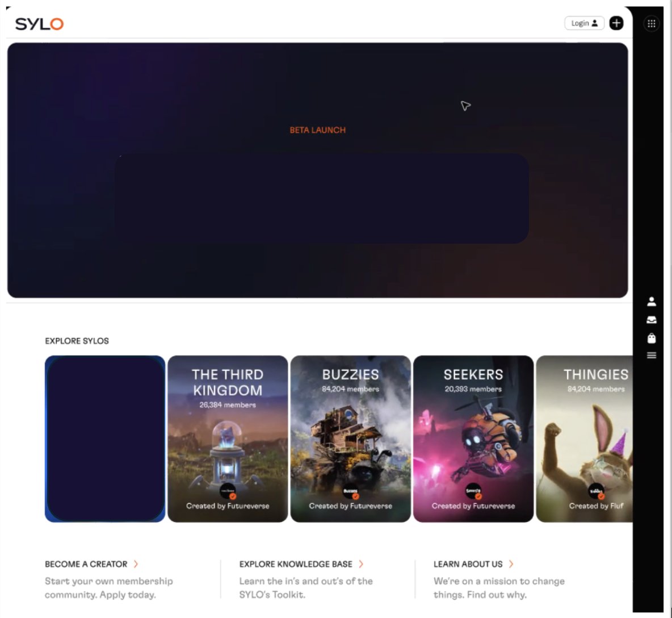
Task: Click the SYLO logo
Action: (39, 24)
